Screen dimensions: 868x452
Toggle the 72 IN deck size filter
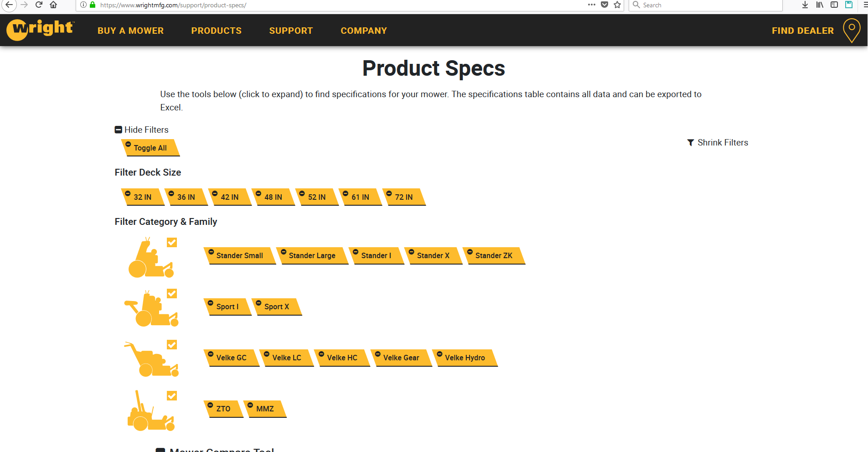click(404, 197)
